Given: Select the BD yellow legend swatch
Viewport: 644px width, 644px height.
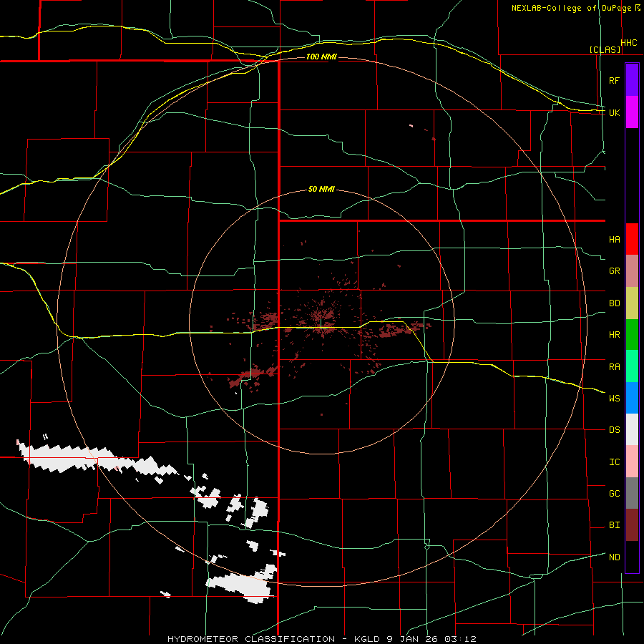Looking at the screenshot, I should click(x=632, y=303).
